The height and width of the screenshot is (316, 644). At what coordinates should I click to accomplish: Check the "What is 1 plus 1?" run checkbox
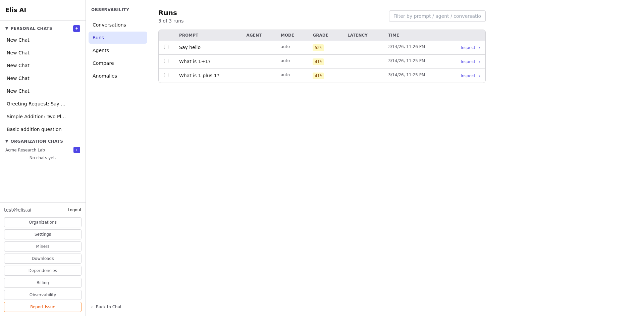pyautogui.click(x=166, y=75)
